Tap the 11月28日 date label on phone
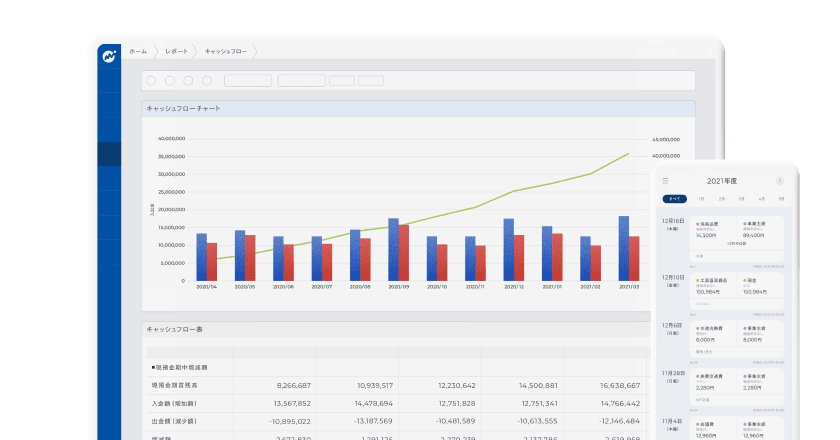The height and width of the screenshot is (440, 840). (673, 373)
